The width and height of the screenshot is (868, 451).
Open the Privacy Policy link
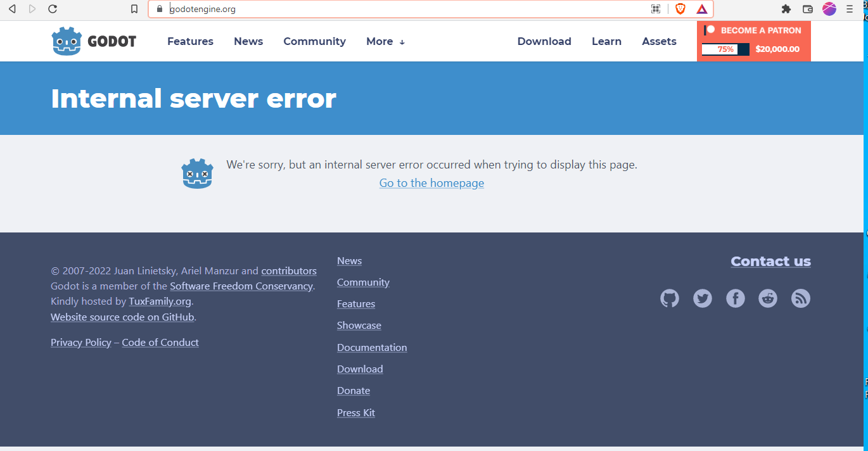pyautogui.click(x=80, y=342)
